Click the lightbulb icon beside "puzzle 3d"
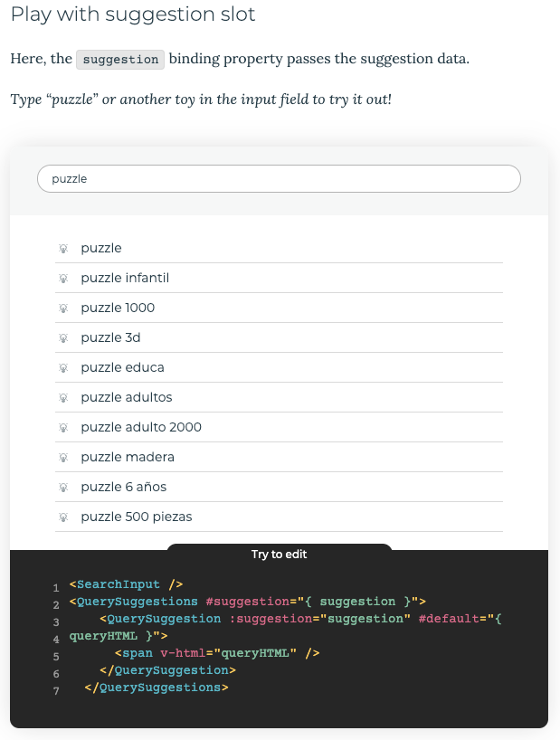The image size is (560, 740). (63, 338)
